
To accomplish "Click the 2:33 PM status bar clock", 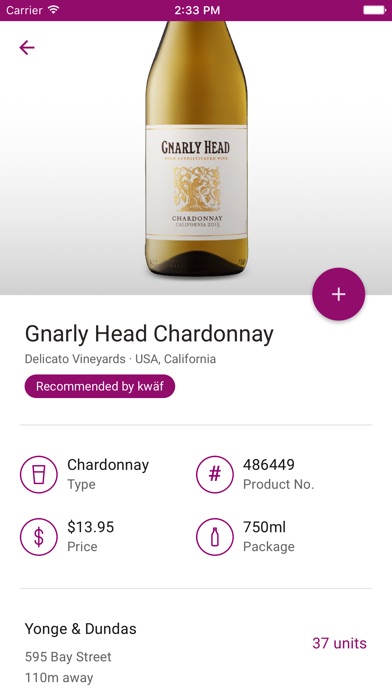I will (x=197, y=10).
